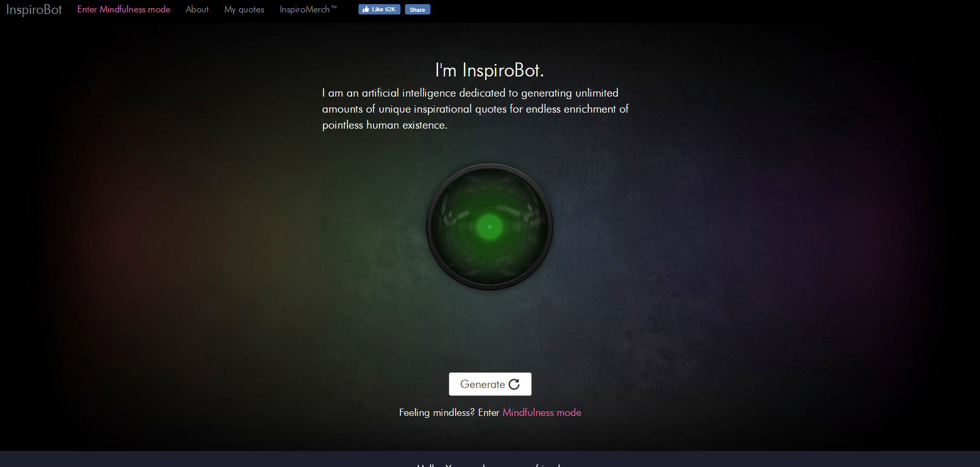Open the About page
This screenshot has width=980, height=467.
pyautogui.click(x=197, y=9)
